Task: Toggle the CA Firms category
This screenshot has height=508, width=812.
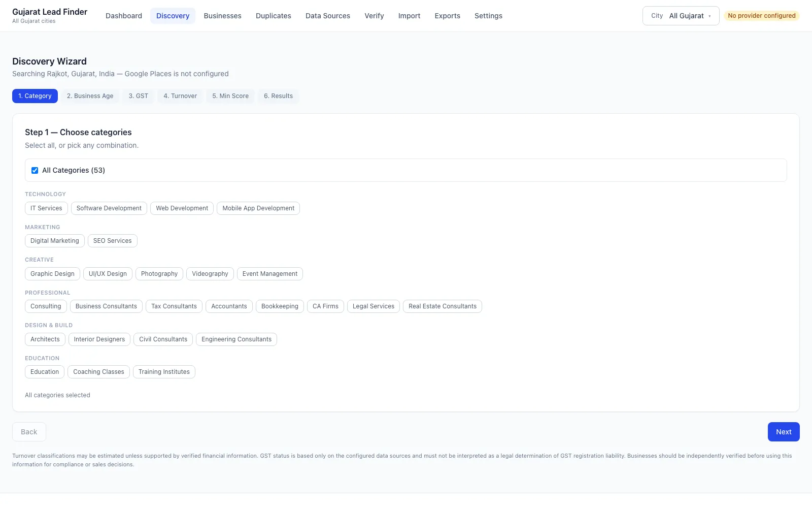Action: (326, 306)
